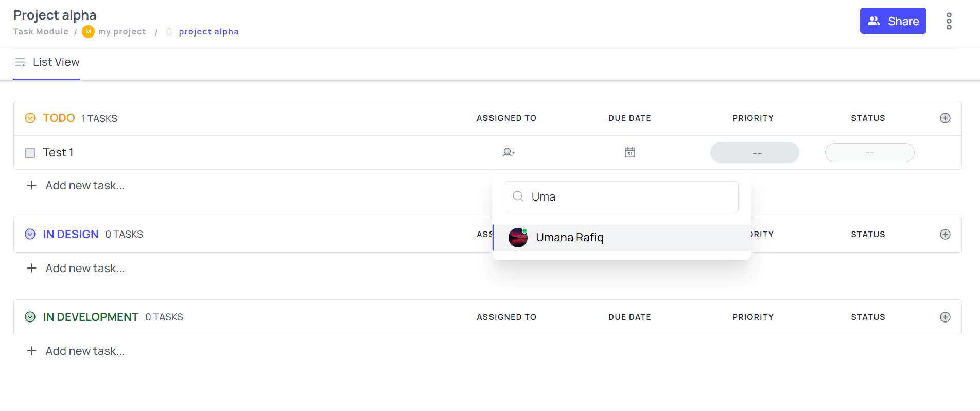Image resolution: width=980 pixels, height=411 pixels.
Task: Click the three-dot more options menu
Action: tap(949, 21)
